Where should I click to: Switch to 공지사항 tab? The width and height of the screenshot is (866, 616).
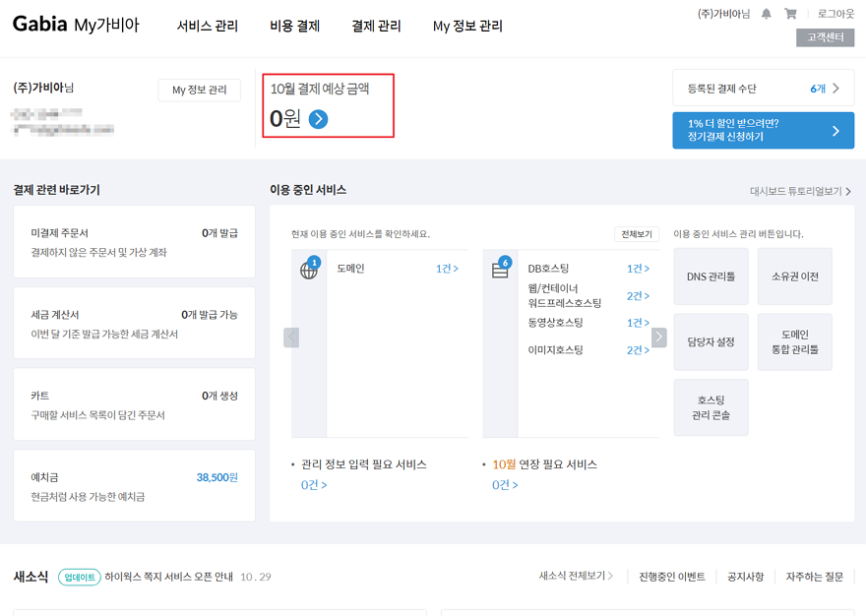point(746,577)
